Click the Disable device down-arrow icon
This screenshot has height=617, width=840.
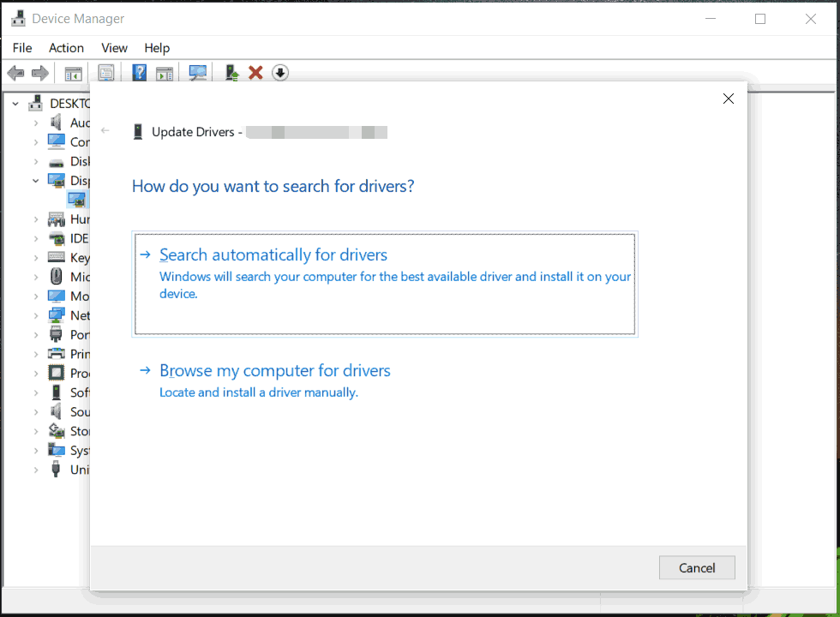point(280,72)
